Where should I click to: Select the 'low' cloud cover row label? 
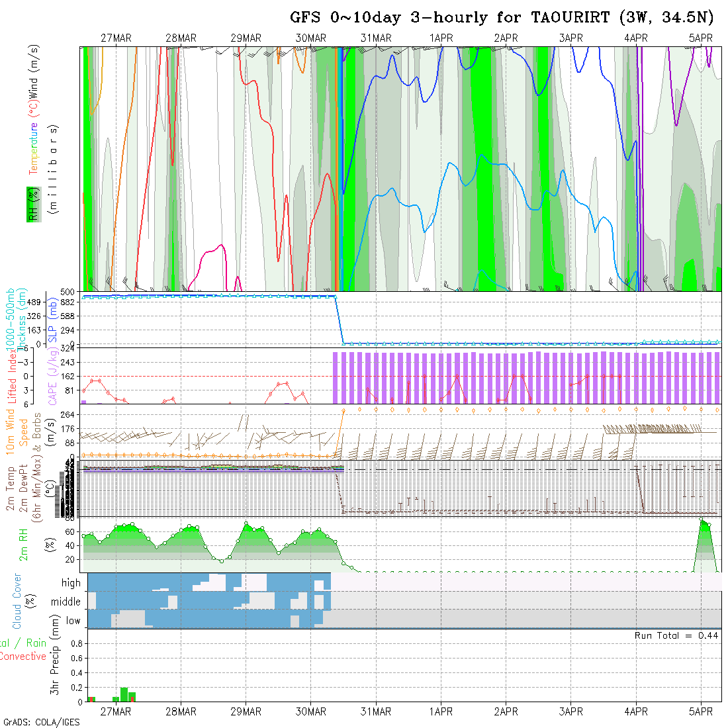[x=73, y=621]
